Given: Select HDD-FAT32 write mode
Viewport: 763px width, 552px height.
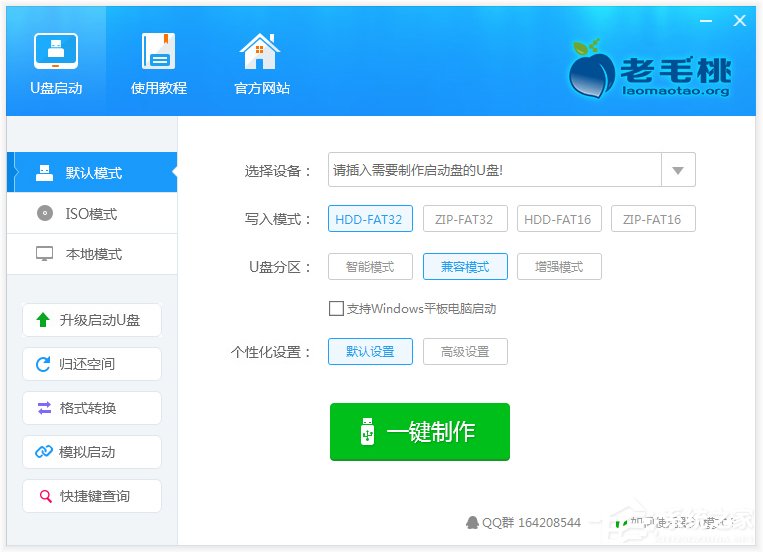Looking at the screenshot, I should coord(370,219).
